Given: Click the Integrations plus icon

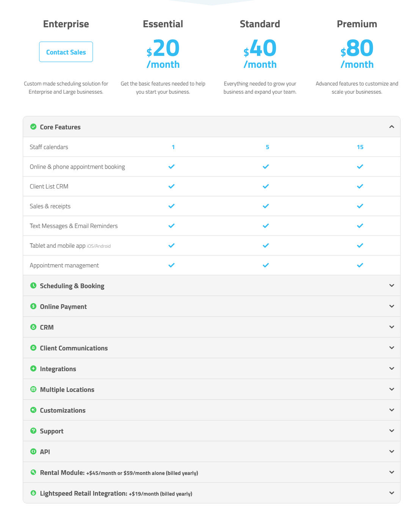Looking at the screenshot, I should 33,369.
